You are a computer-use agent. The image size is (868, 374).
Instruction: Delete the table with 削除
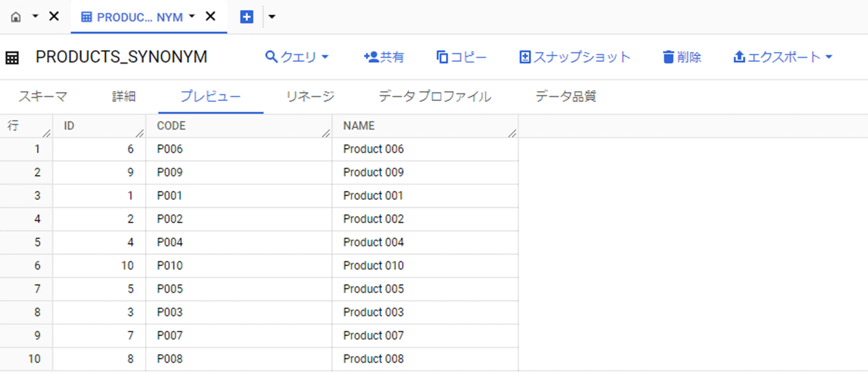681,57
